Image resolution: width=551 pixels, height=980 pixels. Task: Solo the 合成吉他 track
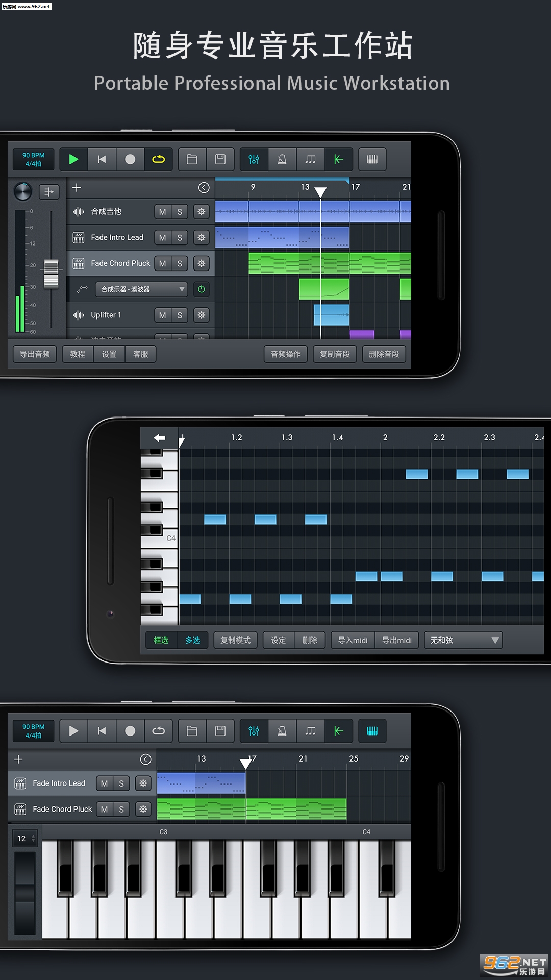[180, 212]
